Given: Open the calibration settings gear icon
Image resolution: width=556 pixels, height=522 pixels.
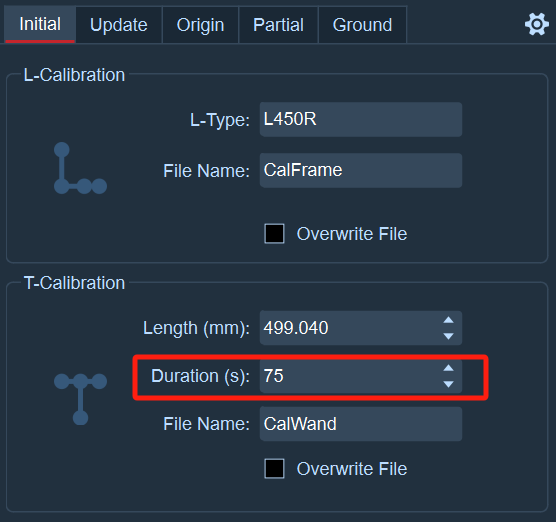Looking at the screenshot, I should click(x=536, y=24).
